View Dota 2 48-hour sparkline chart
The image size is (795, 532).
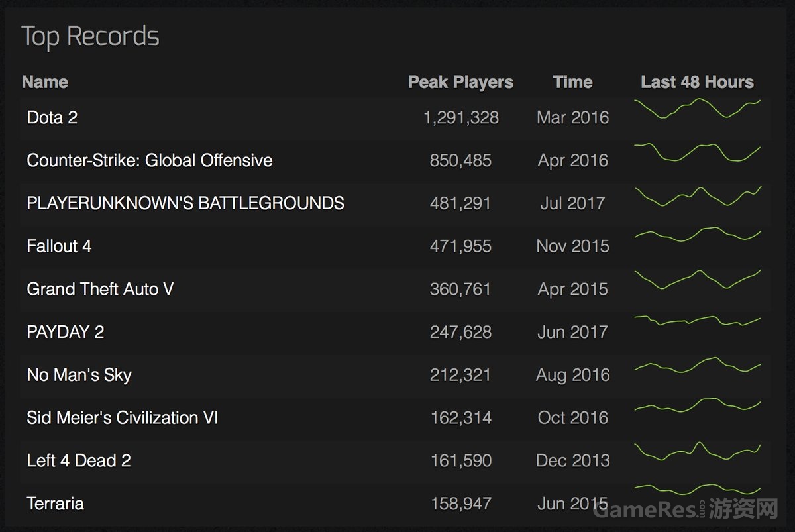(697, 109)
